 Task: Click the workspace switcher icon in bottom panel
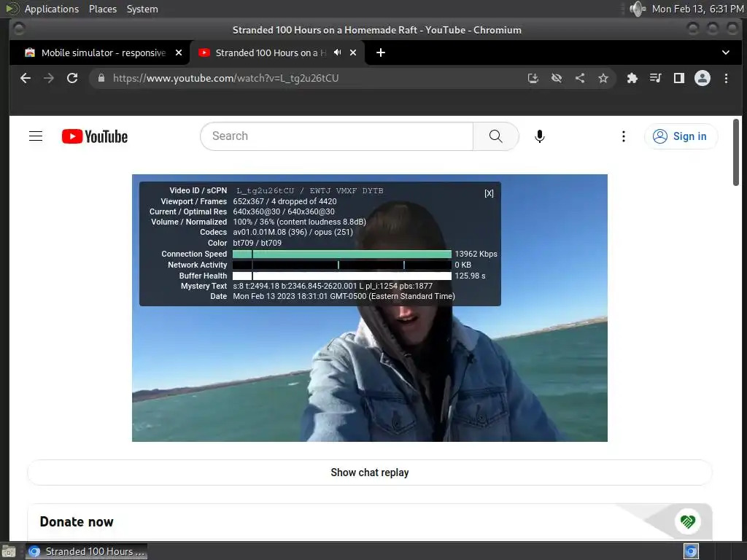pos(691,551)
